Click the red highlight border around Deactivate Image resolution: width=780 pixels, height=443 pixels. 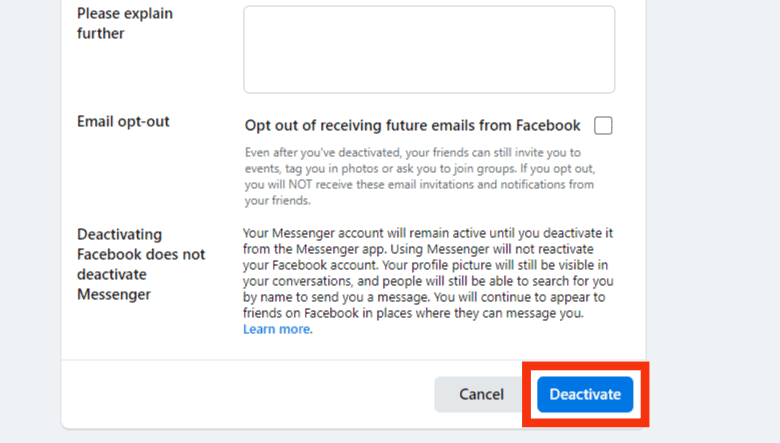click(585, 366)
